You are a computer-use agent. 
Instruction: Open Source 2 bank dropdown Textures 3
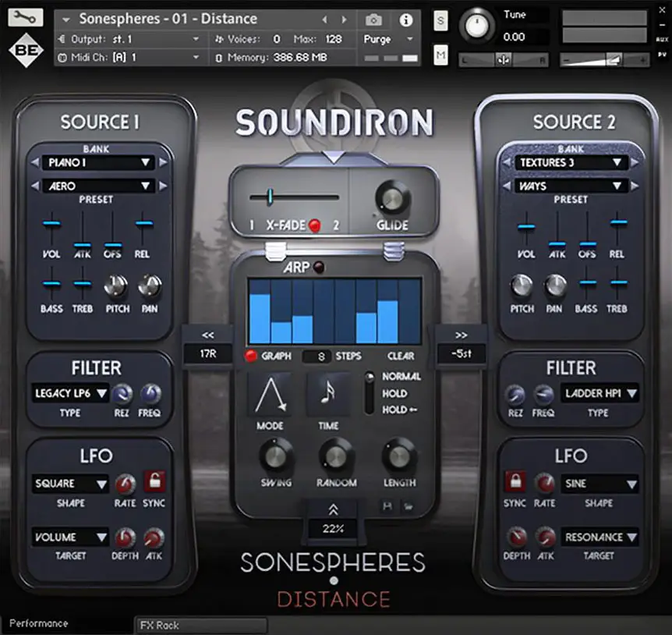(571, 162)
